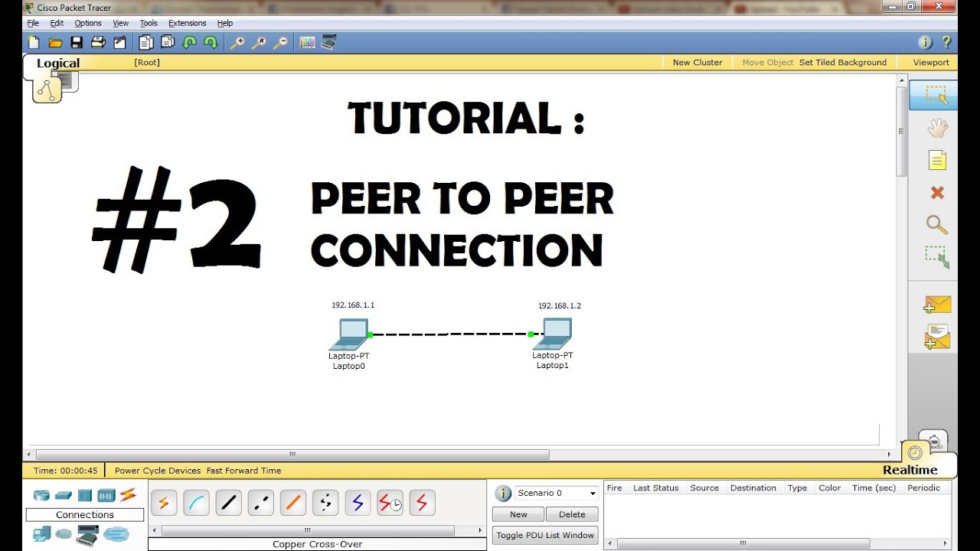The width and height of the screenshot is (980, 551).
Task: Switch to the Logical workspace tab
Action: pyautogui.click(x=58, y=64)
